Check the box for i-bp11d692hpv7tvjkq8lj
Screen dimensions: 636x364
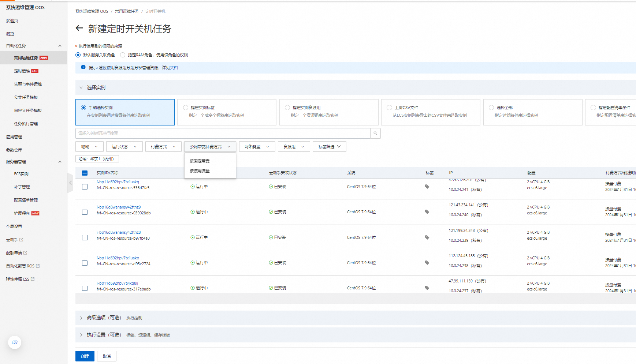coord(85,288)
